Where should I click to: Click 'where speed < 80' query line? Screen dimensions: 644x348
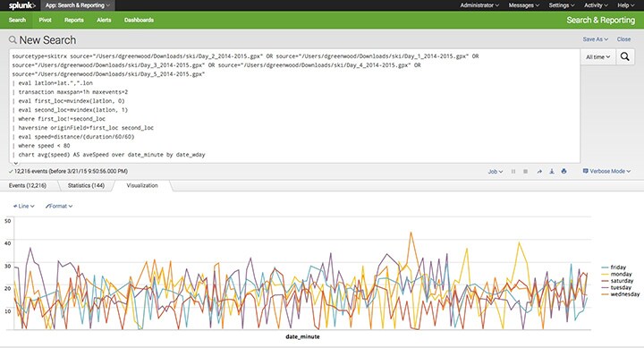(x=41, y=146)
